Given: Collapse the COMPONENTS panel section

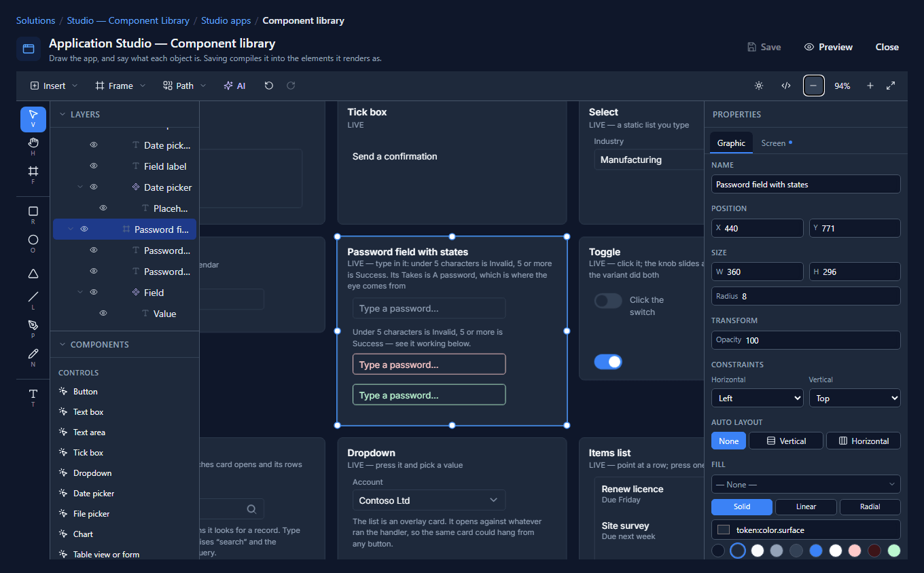Looking at the screenshot, I should click(x=63, y=345).
